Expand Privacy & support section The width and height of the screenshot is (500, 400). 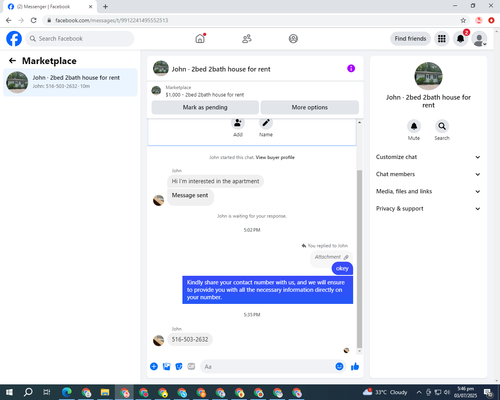pos(428,209)
